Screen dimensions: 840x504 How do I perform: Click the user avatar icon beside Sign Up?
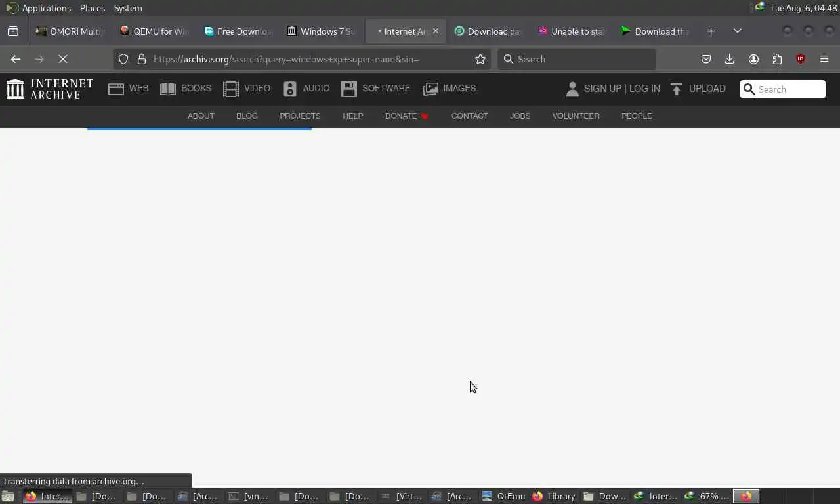pyautogui.click(x=572, y=89)
